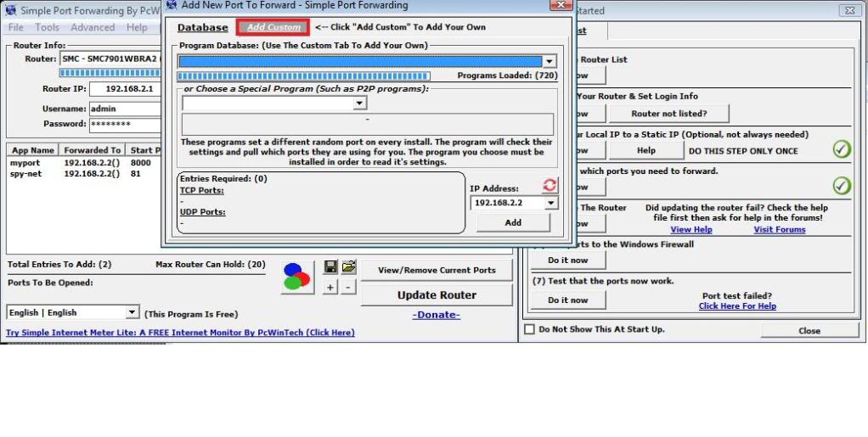Click the Close button in Getting Started window

pyautogui.click(x=809, y=331)
